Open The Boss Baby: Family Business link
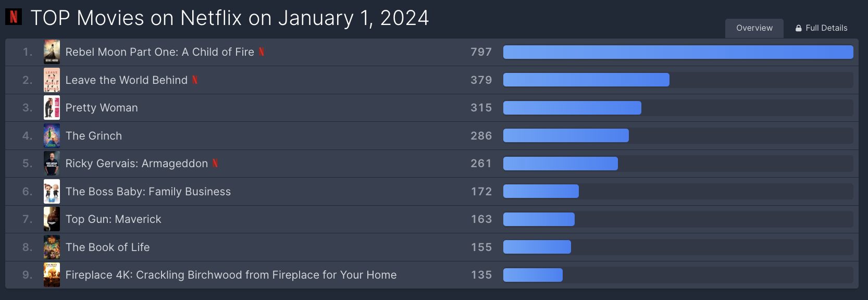 (148, 192)
